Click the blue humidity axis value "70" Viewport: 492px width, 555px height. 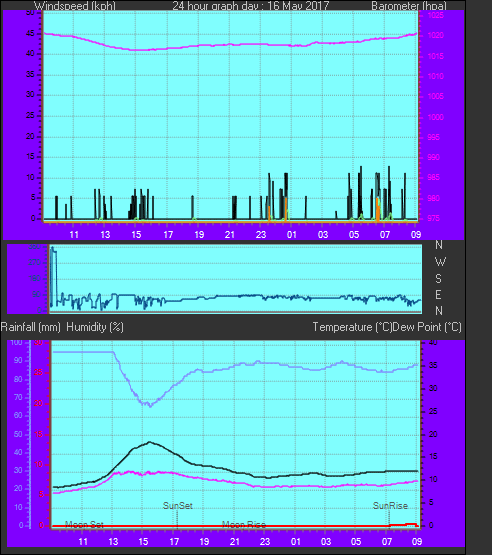click(x=18, y=397)
